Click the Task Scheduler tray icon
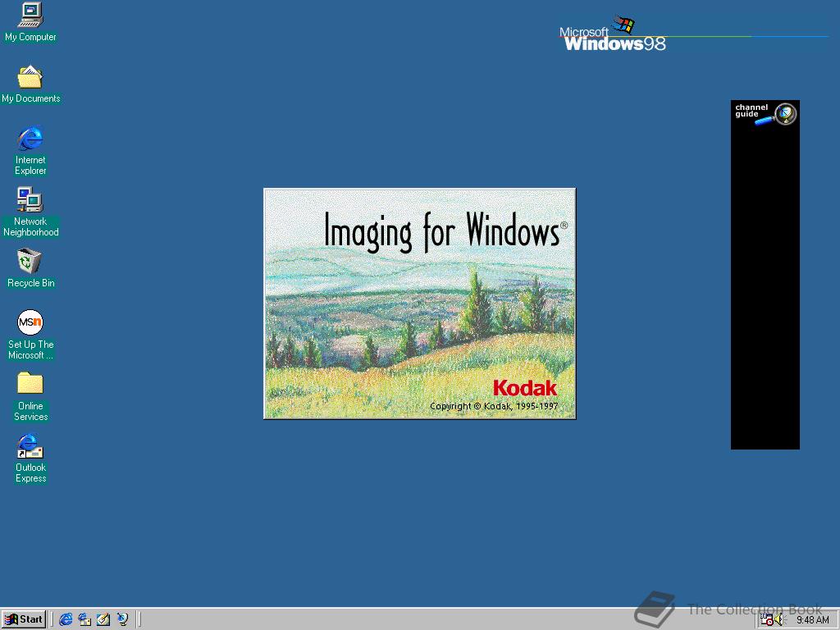840x630 pixels. pyautogui.click(x=767, y=620)
